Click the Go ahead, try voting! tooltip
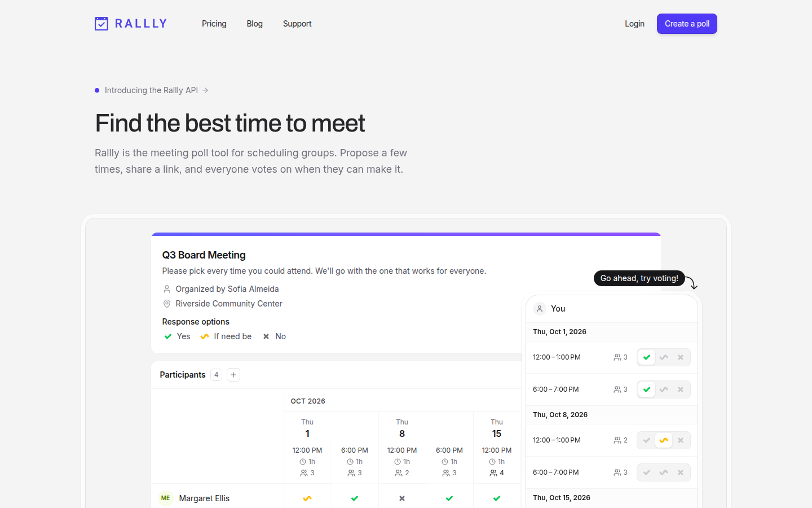Image resolution: width=812 pixels, height=508 pixels. [x=639, y=278]
